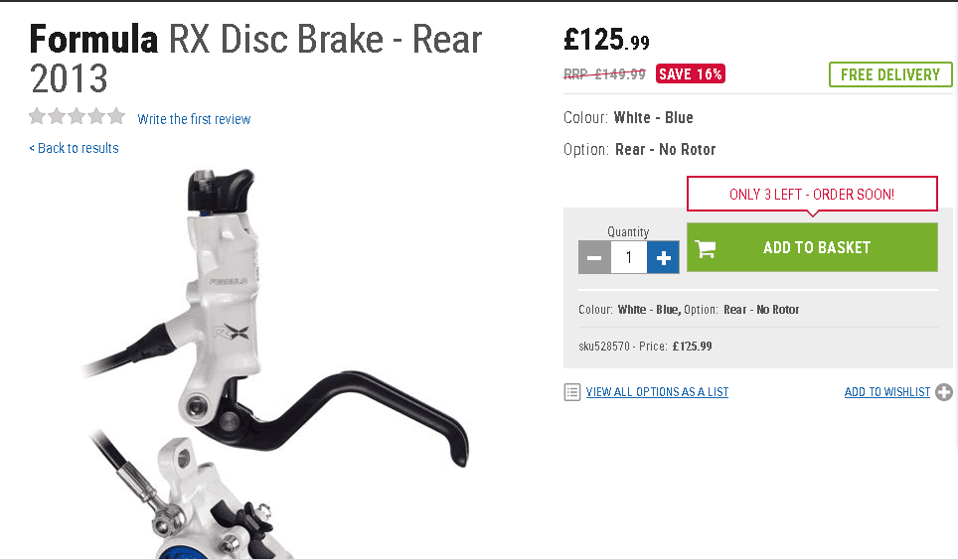Click the second rating star

pos(57,116)
